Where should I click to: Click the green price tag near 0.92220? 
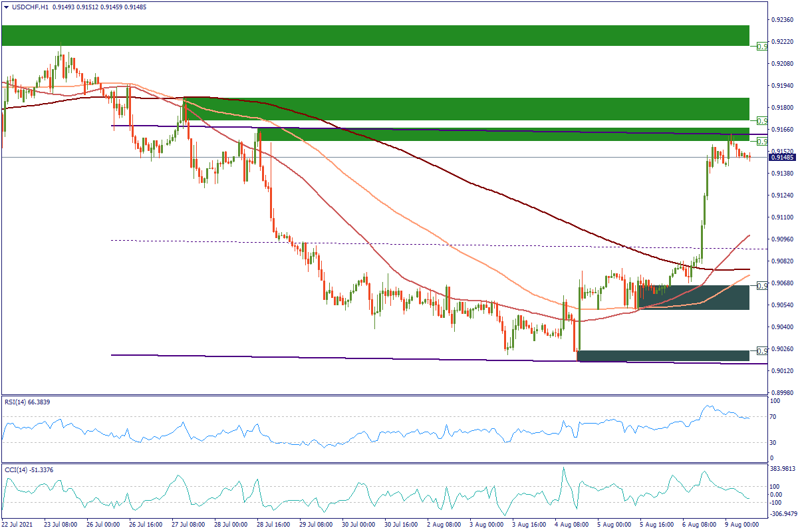point(763,46)
